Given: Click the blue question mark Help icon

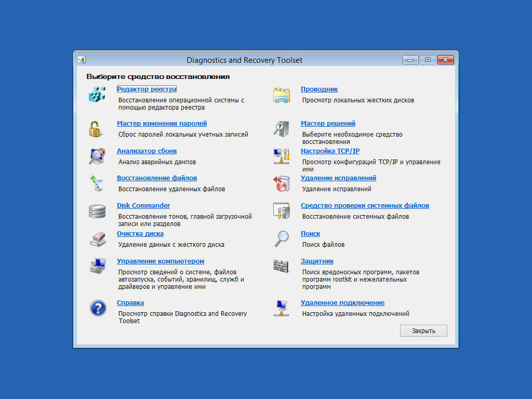Looking at the screenshot, I should coord(98,309).
